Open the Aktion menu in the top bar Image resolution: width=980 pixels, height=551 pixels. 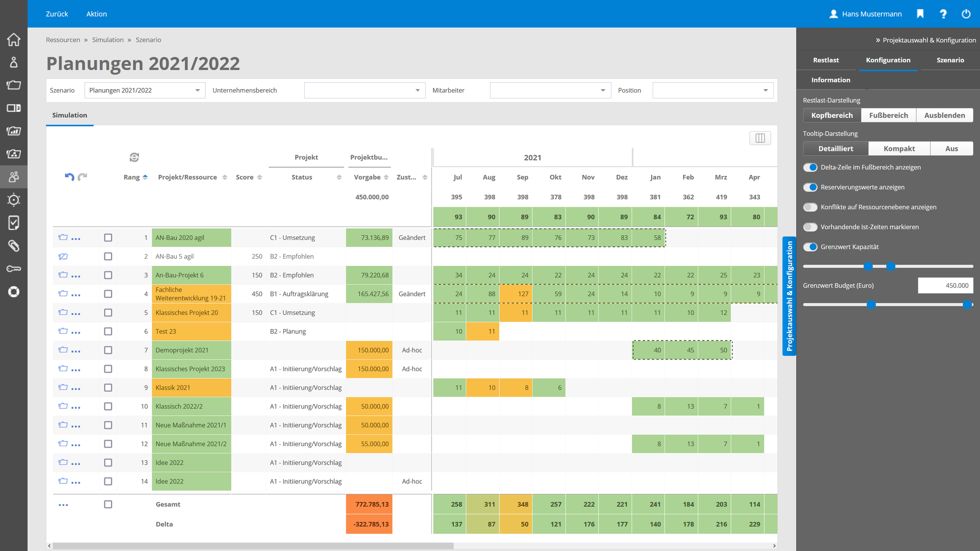pos(96,14)
